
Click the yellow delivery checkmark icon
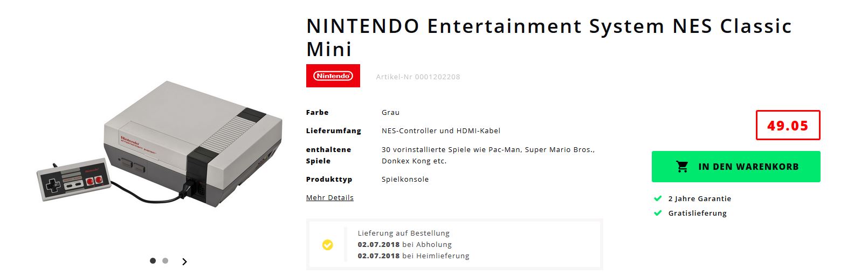(327, 245)
